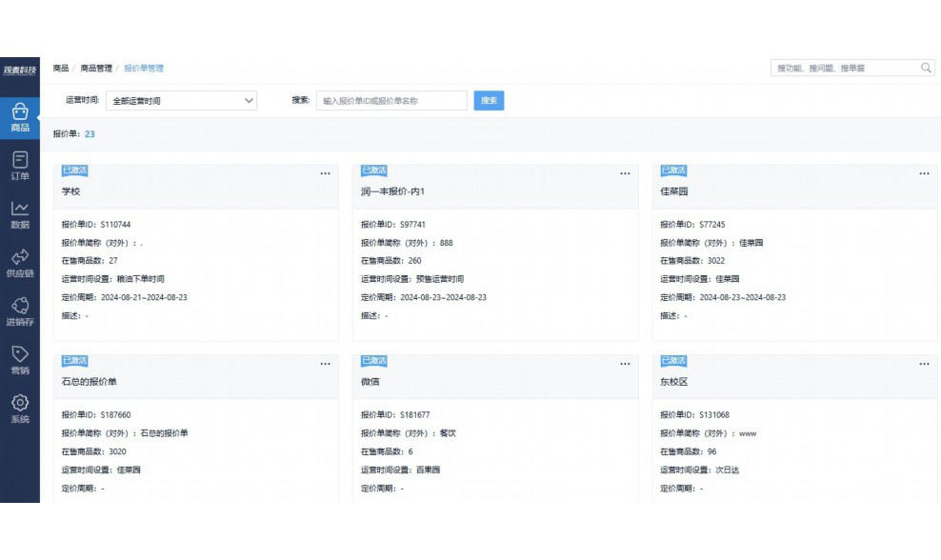Select the 供应链 module icon
Screen dimensions: 941x560
tap(21, 259)
